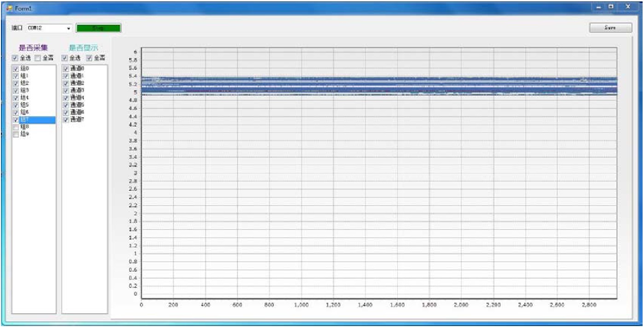Click the 是否采集 heading label
The height and width of the screenshot is (327, 644).
(x=33, y=47)
